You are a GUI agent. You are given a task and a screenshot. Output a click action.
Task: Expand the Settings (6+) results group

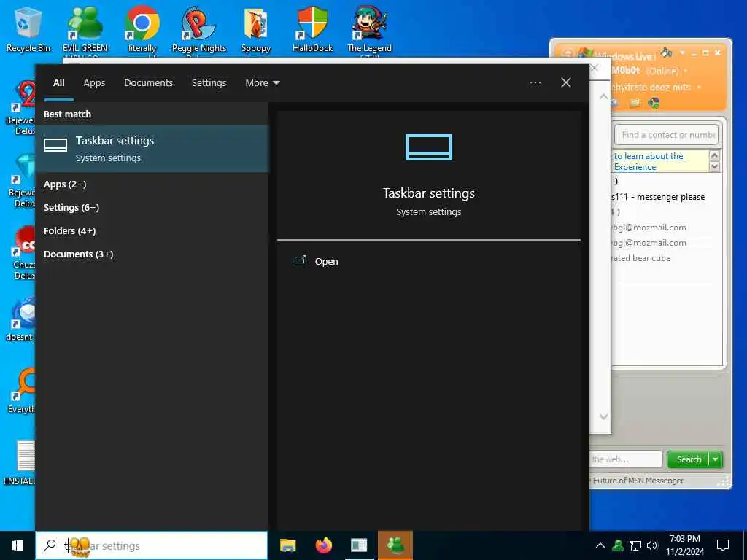pos(71,208)
